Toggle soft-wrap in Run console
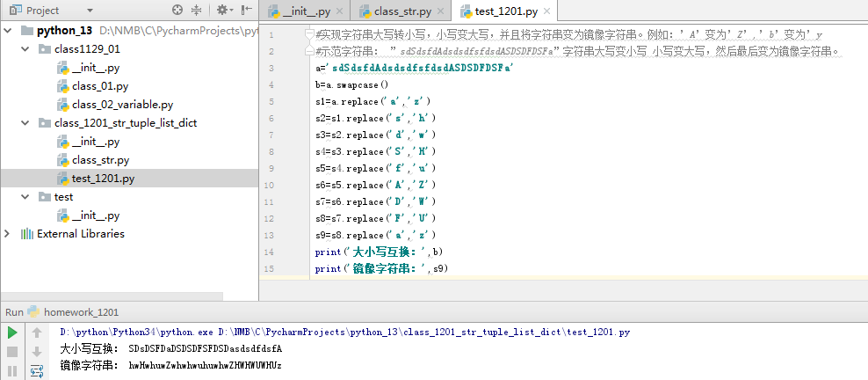868x380 pixels. coord(37,370)
